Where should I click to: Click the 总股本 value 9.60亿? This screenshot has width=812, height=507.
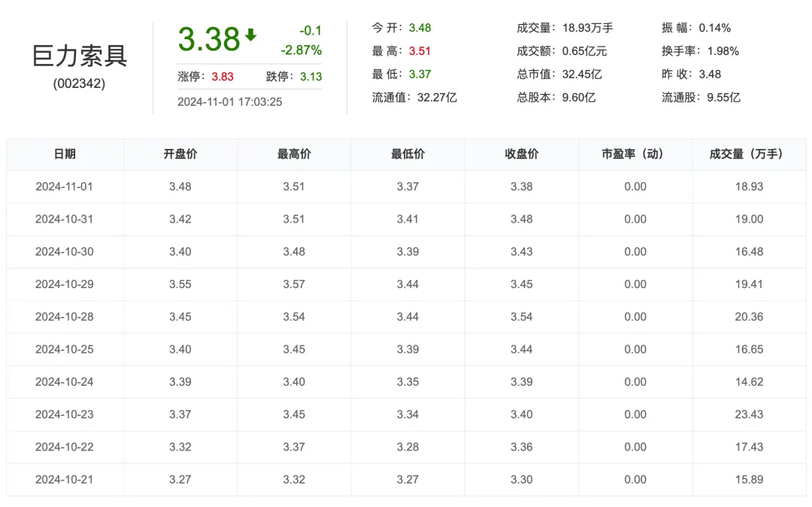(579, 97)
